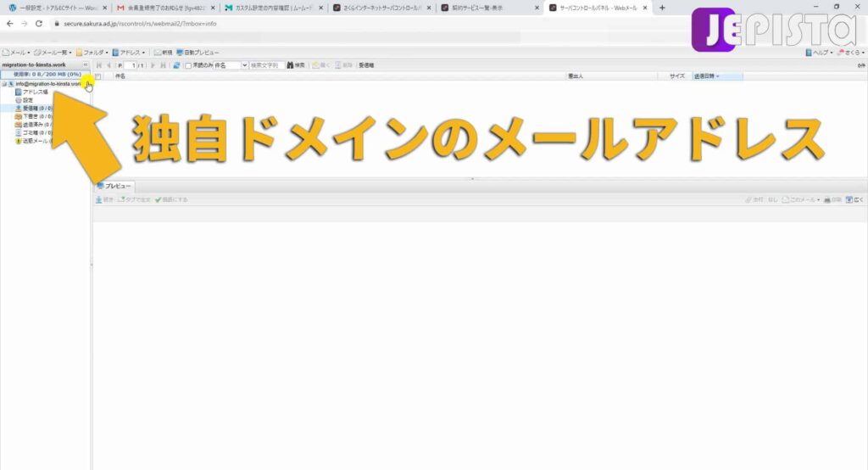Click the preview pane receive icon button
Viewport: 868px width, 470px height.
point(104,200)
